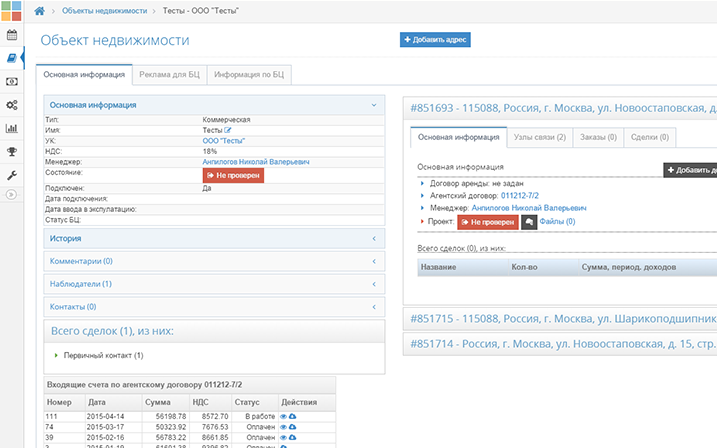Open the calendar section in the sidebar
Viewport: 717px width, 448px height.
click(x=12, y=35)
